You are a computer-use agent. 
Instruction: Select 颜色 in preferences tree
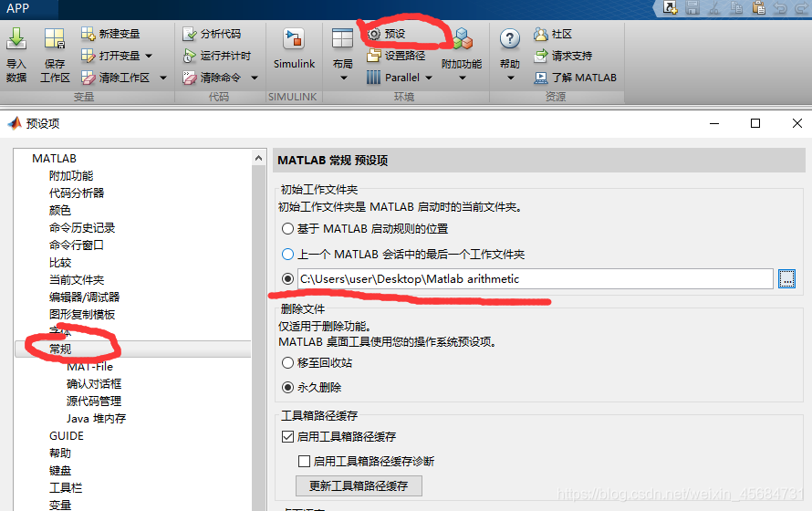60,211
